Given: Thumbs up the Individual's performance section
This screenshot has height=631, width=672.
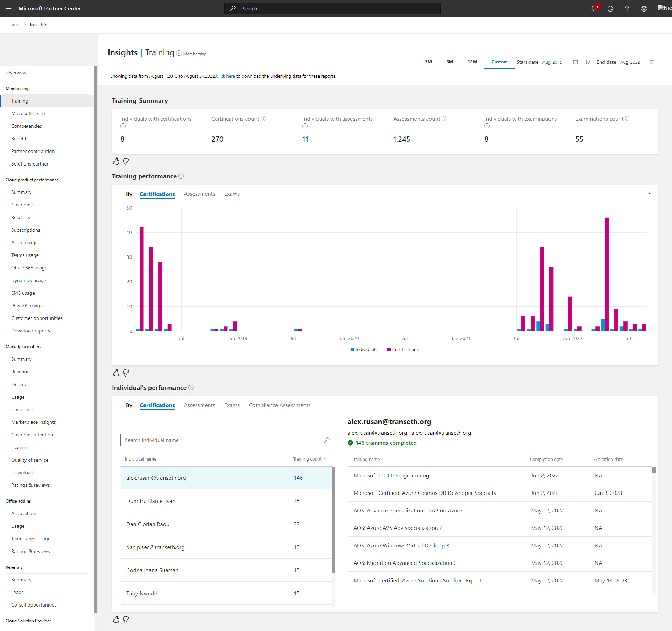Looking at the screenshot, I should point(116,619).
